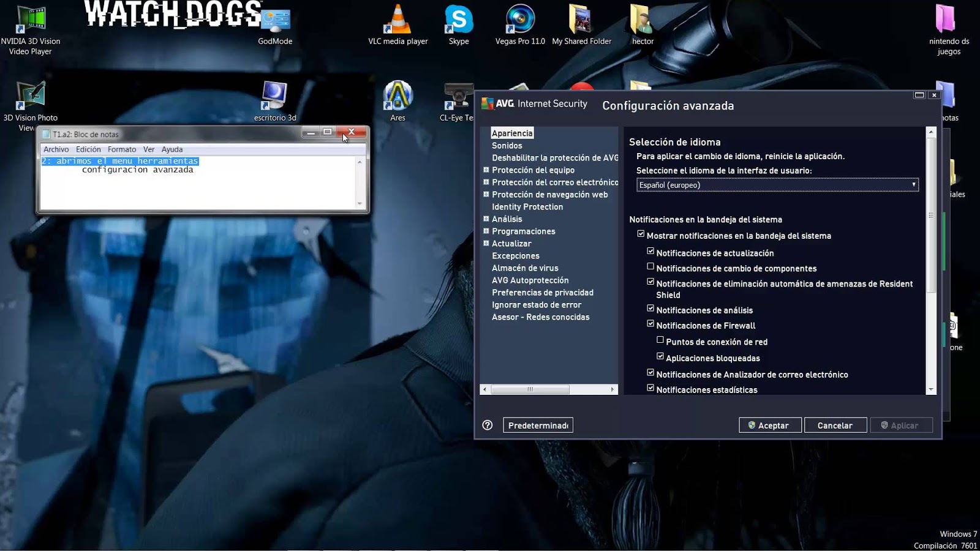Click the Aceptar button
980x551 pixels.
[770, 425]
